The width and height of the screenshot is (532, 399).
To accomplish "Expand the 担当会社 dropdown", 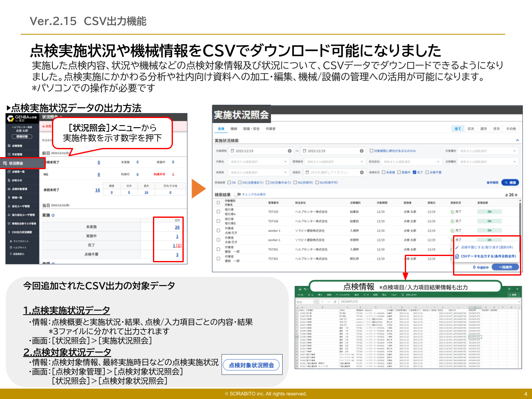I will coord(438,162).
